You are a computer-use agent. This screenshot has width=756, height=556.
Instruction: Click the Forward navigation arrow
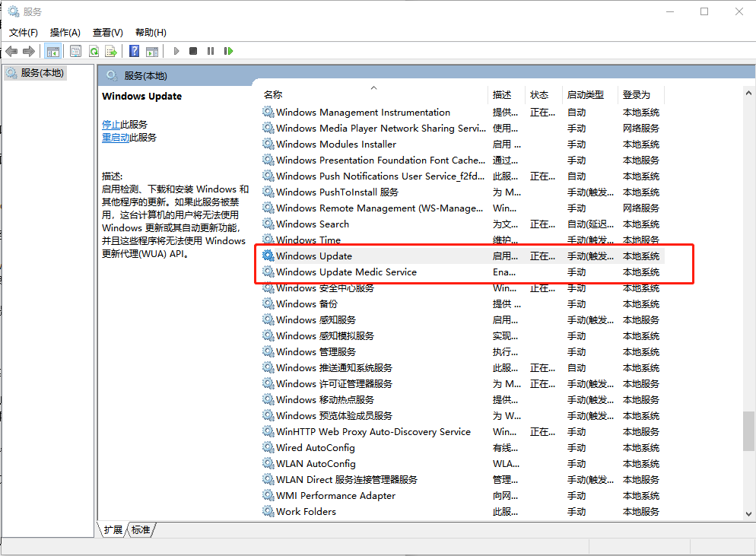click(28, 51)
